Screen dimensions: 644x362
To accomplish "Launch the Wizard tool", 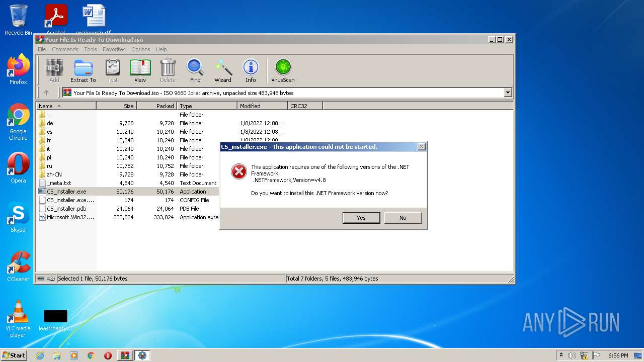I will click(x=223, y=70).
